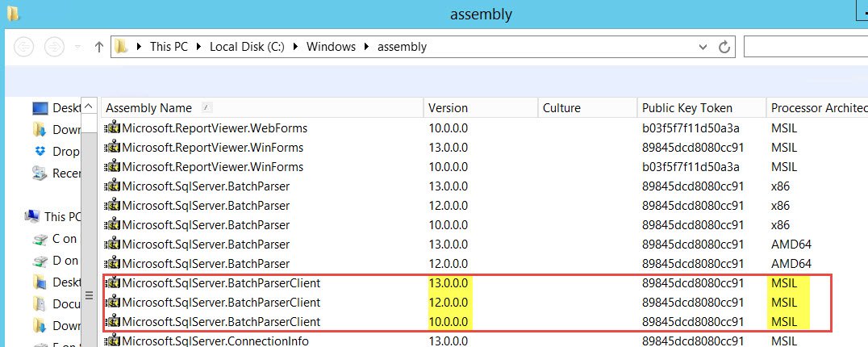The width and height of the screenshot is (868, 347).
Task: Expand the arrow before 'Local Disk (C:)'
Action: (198, 47)
